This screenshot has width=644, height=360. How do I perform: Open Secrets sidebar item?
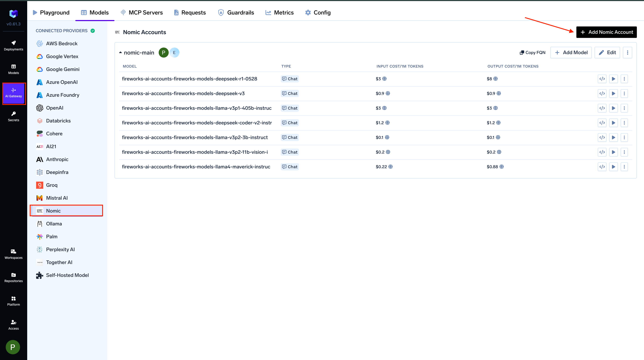tap(13, 116)
